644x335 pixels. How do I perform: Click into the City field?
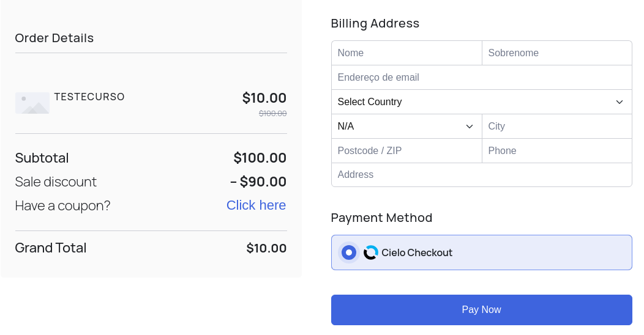[x=557, y=127]
